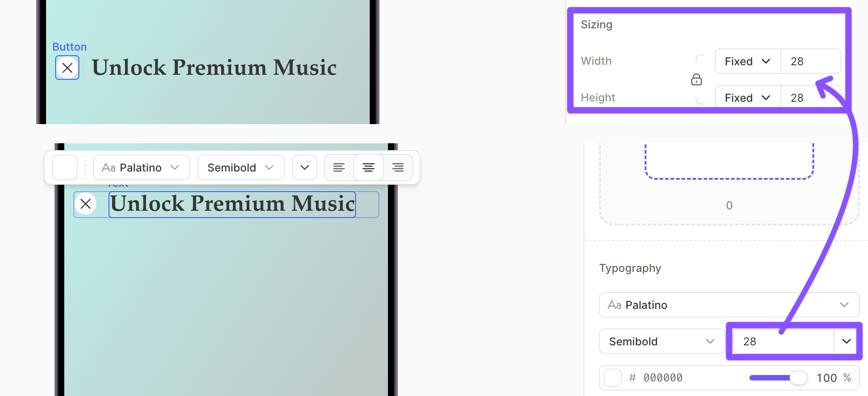
Task: Click the opacity slider handle
Action: pos(798,377)
